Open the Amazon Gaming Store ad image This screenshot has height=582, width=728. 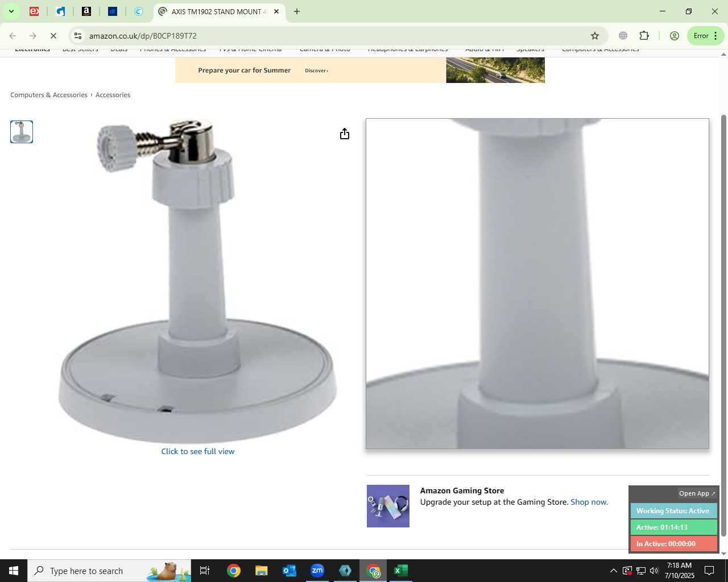coord(388,506)
